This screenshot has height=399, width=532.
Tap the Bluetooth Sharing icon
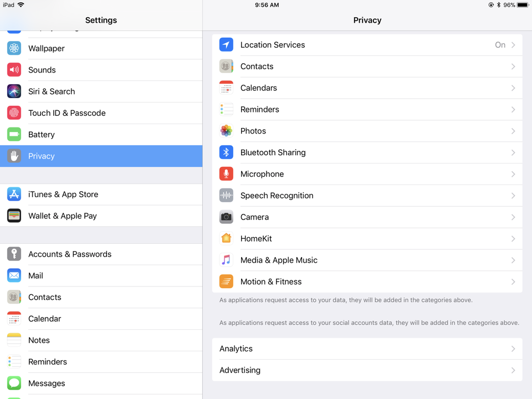(226, 152)
